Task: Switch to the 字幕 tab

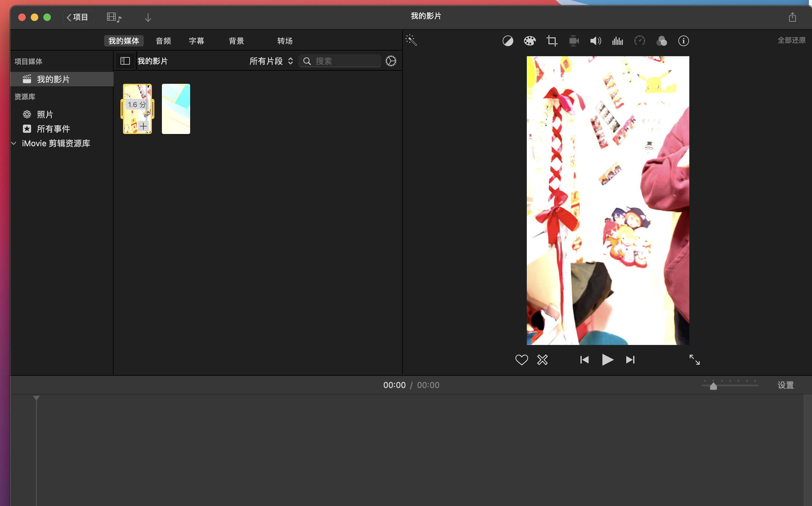Action: 196,41
